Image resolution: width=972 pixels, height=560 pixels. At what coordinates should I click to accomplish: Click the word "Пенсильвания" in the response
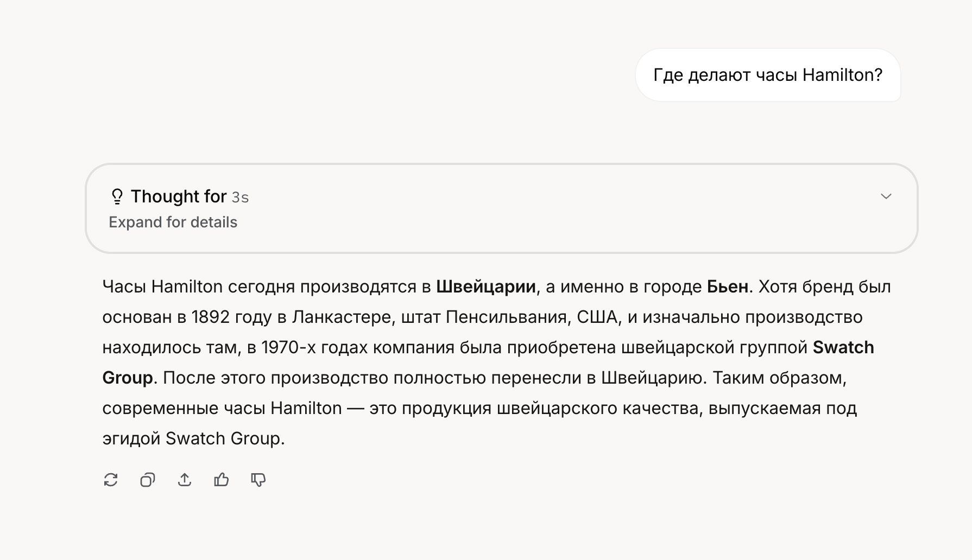[x=508, y=317]
